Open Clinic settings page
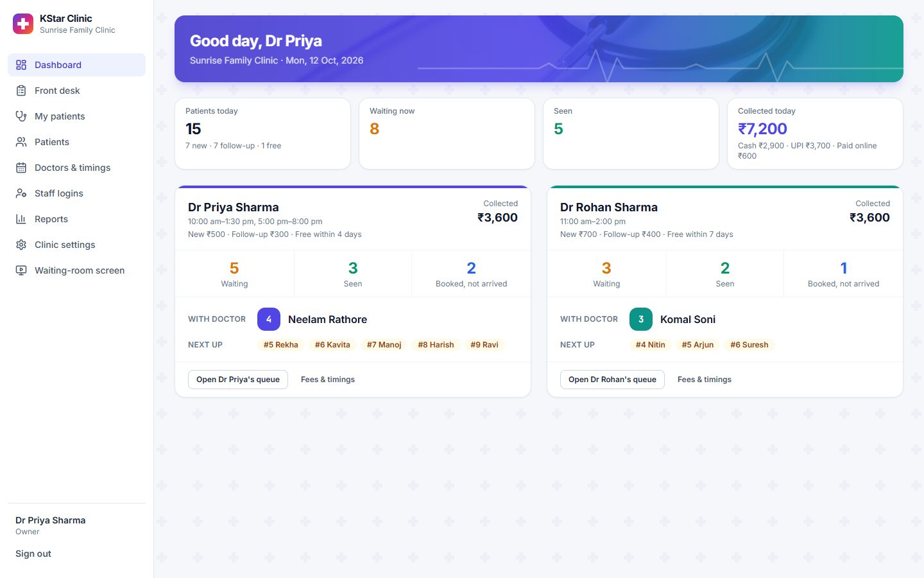924x578 pixels. (76, 245)
